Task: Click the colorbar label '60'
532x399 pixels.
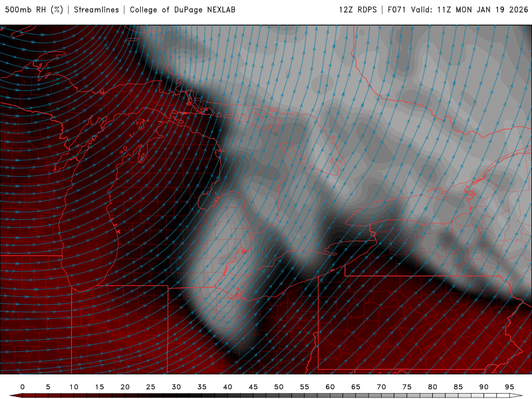Action: pyautogui.click(x=330, y=387)
